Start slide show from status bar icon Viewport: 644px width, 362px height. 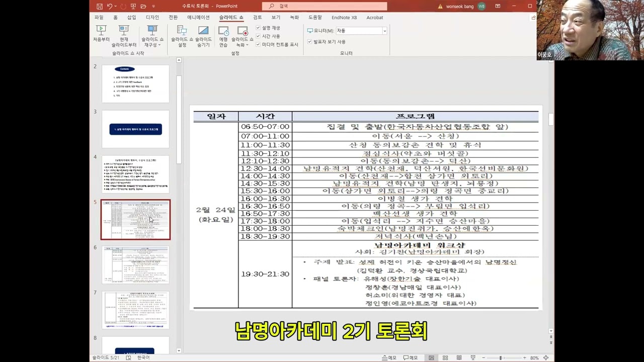pyautogui.click(x=473, y=357)
